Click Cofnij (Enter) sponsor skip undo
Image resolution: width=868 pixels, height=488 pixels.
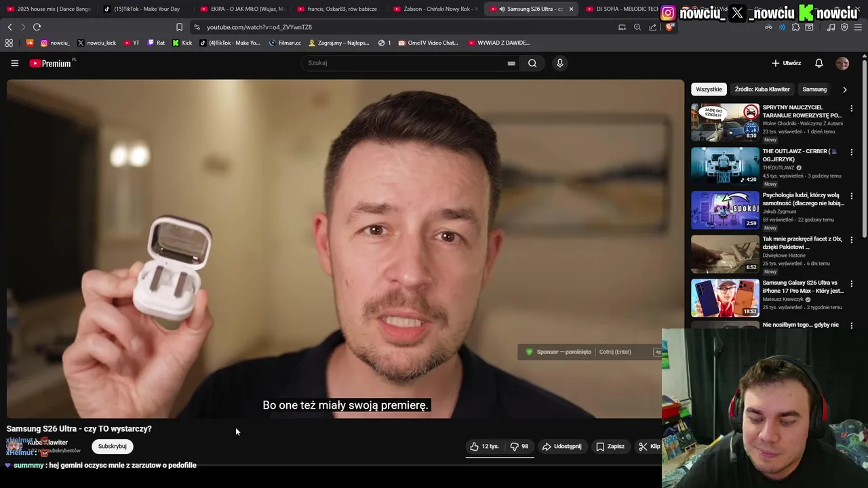pos(615,352)
